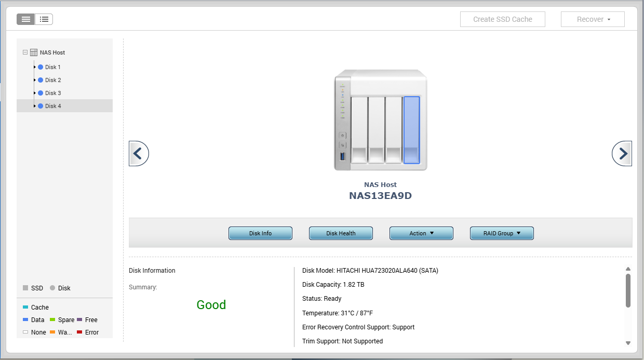The width and height of the screenshot is (644, 360).
Task: Expand the Disk 3 arrow
Action: point(35,93)
